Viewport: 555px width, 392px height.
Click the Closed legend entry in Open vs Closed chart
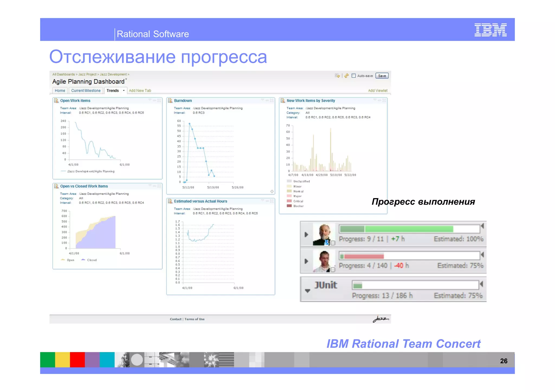[89, 260]
